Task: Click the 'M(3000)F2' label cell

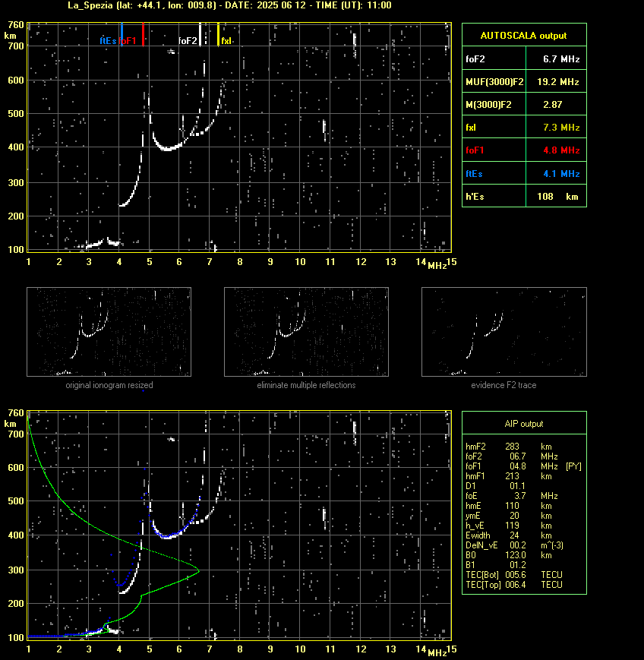Action: [x=494, y=104]
